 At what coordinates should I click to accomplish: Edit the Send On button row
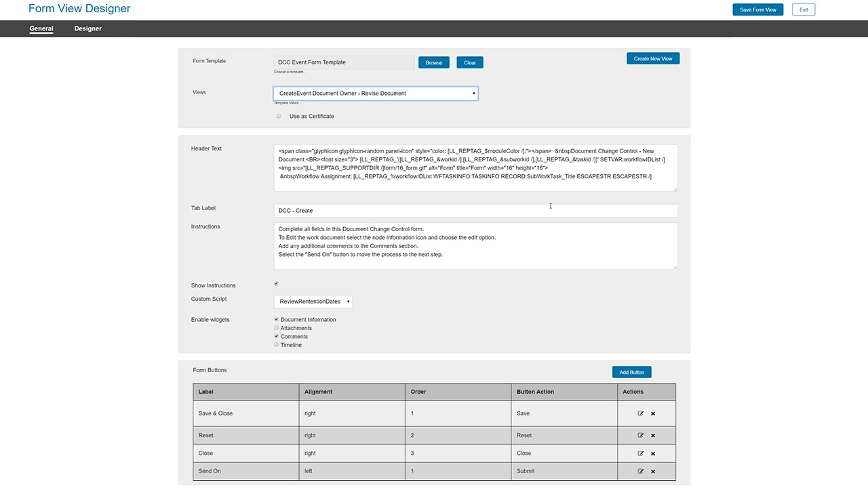tap(641, 470)
